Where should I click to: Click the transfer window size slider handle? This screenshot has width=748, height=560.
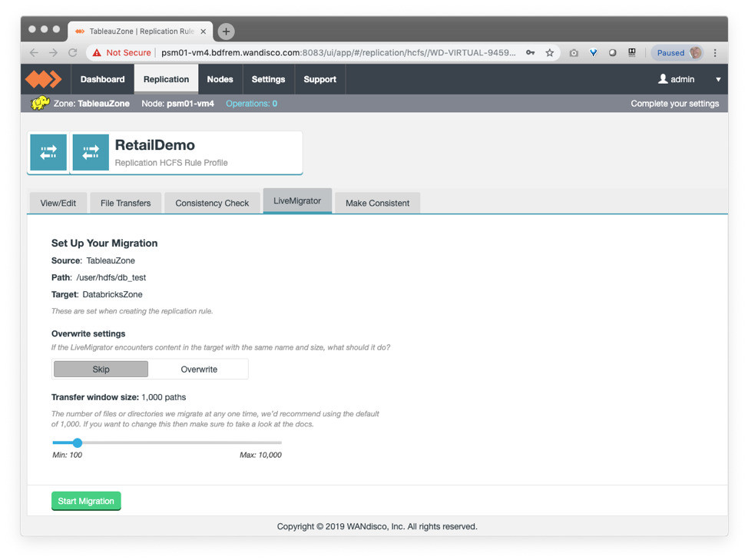coord(78,442)
